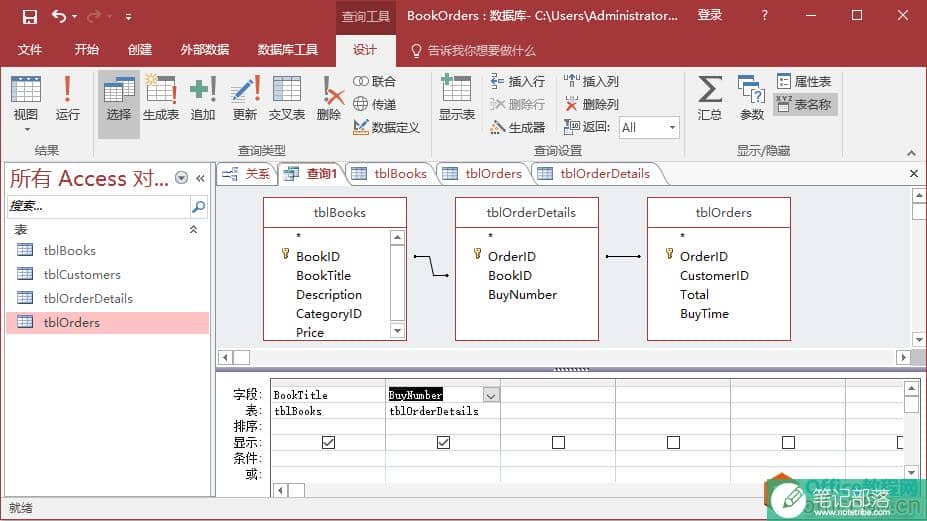Collapse the ribbon with up chevron

[911, 153]
